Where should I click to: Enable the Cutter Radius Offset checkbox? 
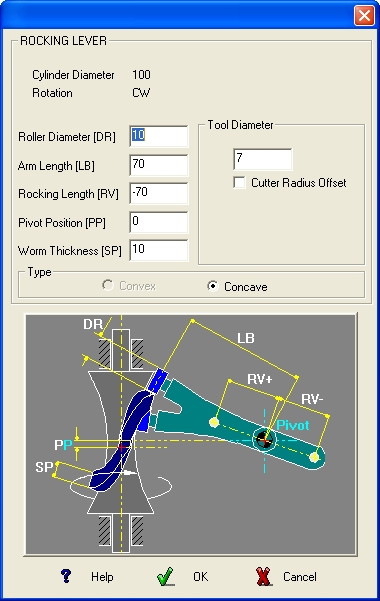pos(240,182)
